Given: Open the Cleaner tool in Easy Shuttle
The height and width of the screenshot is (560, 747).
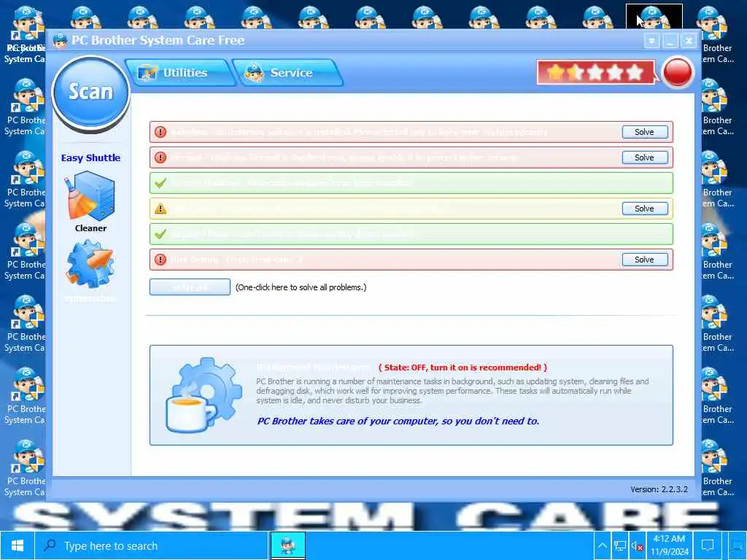Looking at the screenshot, I should tap(90, 202).
